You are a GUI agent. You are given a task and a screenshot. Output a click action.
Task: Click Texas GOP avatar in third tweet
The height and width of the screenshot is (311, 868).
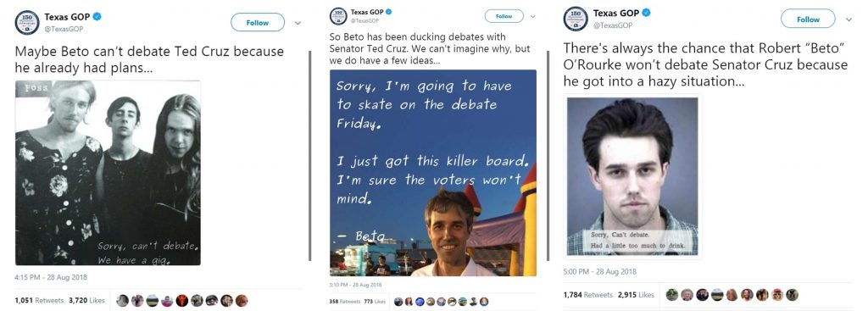[576, 19]
